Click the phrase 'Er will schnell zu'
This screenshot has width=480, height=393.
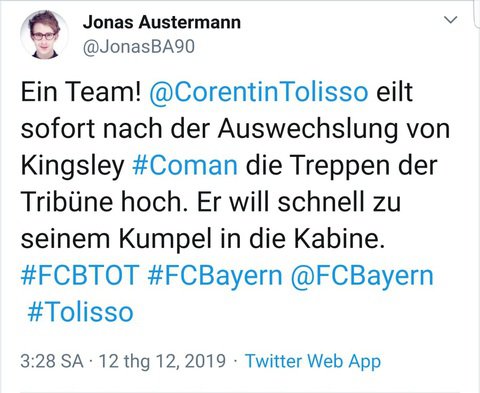pos(299,202)
